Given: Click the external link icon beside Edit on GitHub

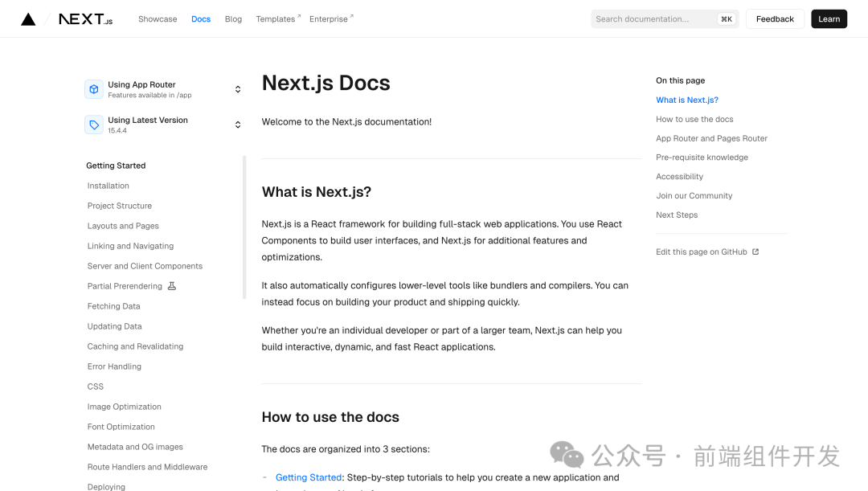Looking at the screenshot, I should tap(755, 252).
